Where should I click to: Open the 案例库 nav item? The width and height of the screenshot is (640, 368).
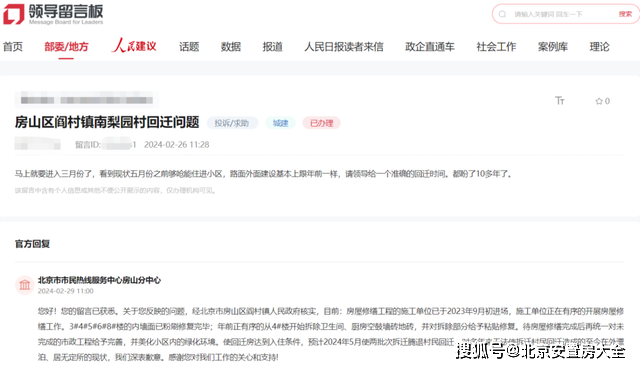coord(553,47)
